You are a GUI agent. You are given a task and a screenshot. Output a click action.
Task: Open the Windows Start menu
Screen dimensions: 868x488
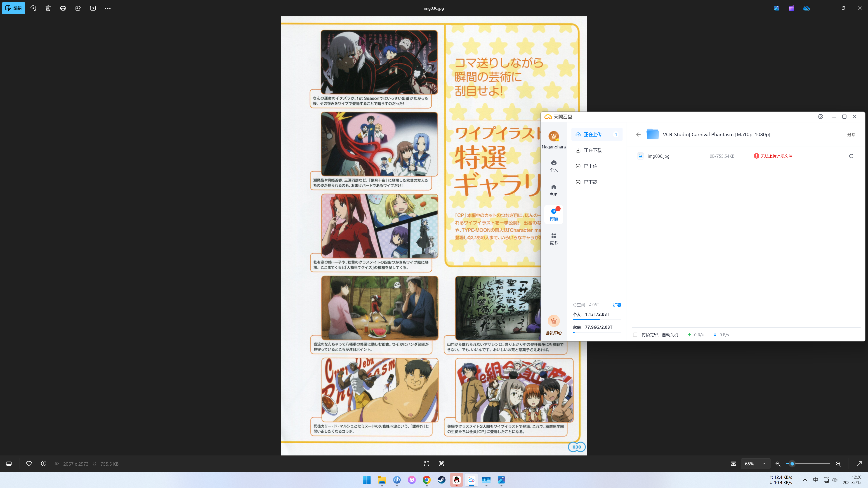point(367,480)
